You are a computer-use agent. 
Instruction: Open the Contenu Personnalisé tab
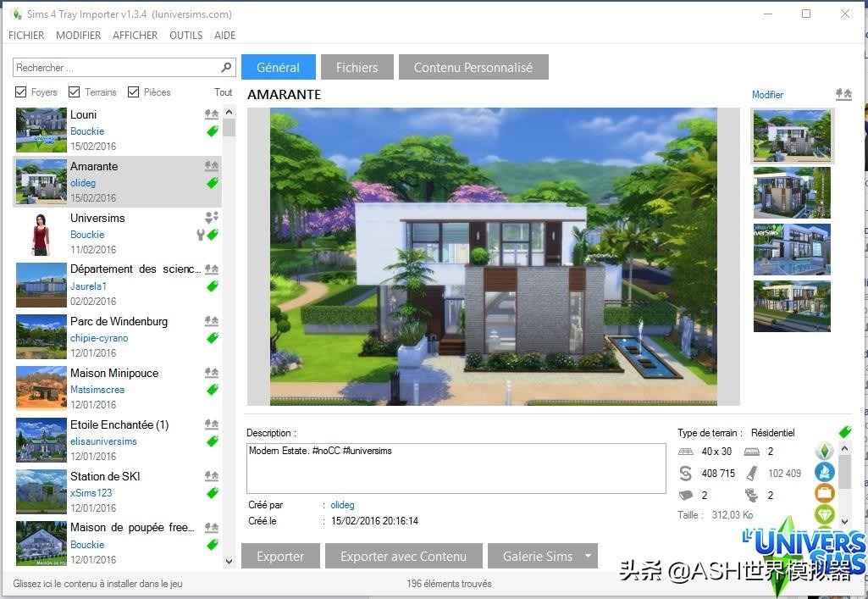(x=473, y=67)
